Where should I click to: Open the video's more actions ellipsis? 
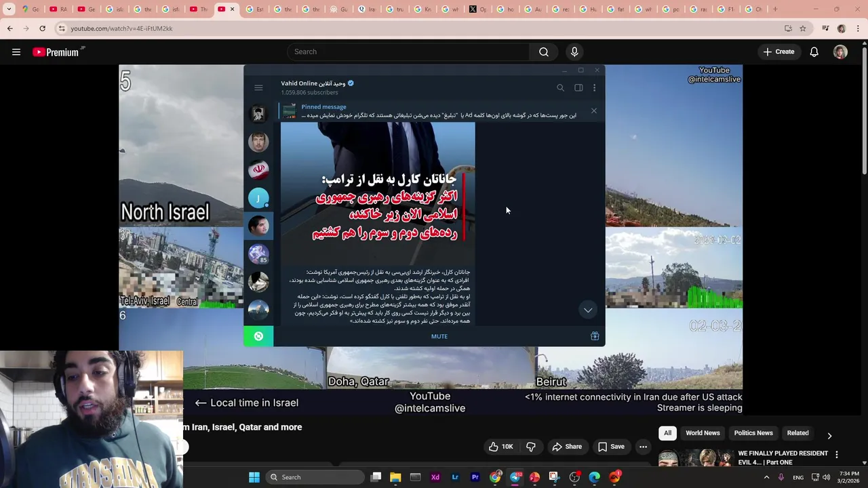point(643,447)
